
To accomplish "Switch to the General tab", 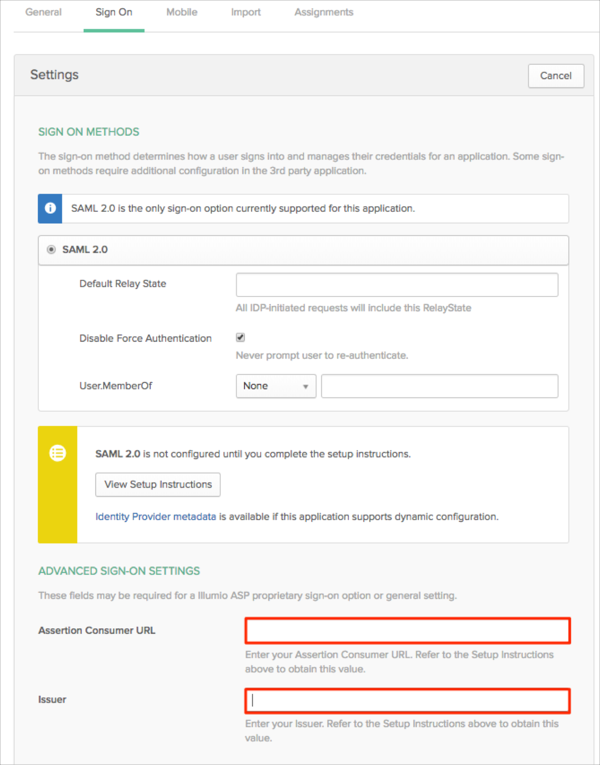I will click(x=43, y=12).
